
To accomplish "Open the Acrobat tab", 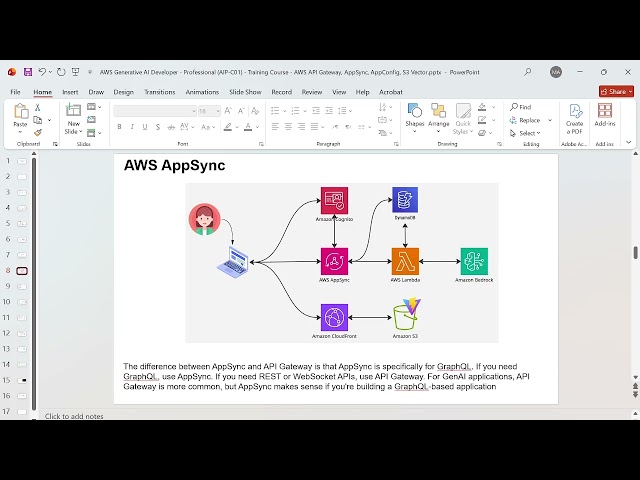I will (x=391, y=92).
